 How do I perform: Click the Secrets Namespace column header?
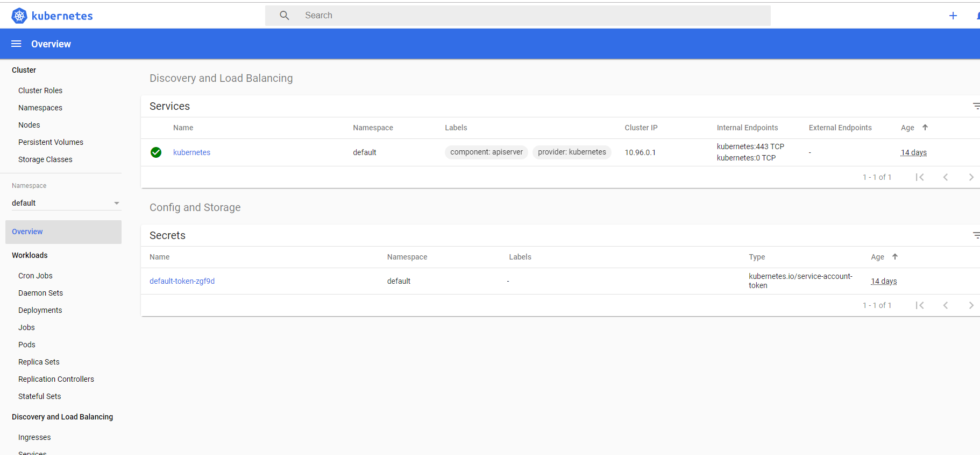pyautogui.click(x=407, y=257)
